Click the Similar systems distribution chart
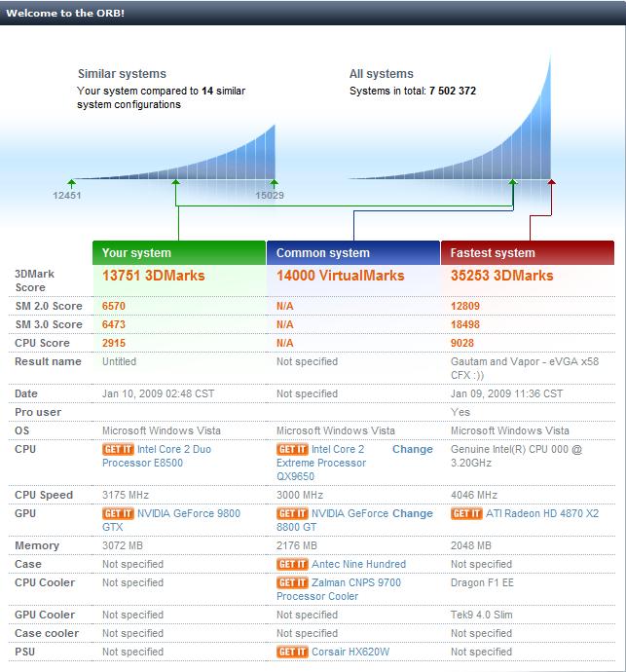The width and height of the screenshot is (626, 672). point(173,152)
